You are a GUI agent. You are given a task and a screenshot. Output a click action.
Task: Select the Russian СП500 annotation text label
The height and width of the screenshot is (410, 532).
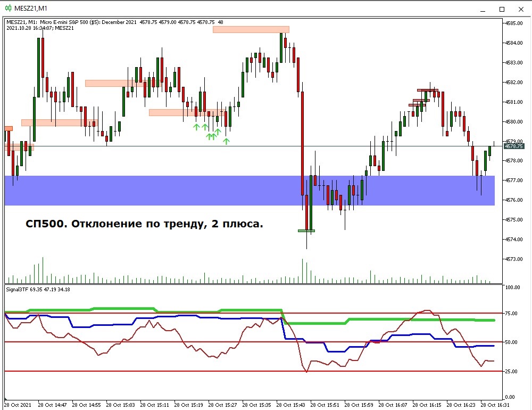144,224
